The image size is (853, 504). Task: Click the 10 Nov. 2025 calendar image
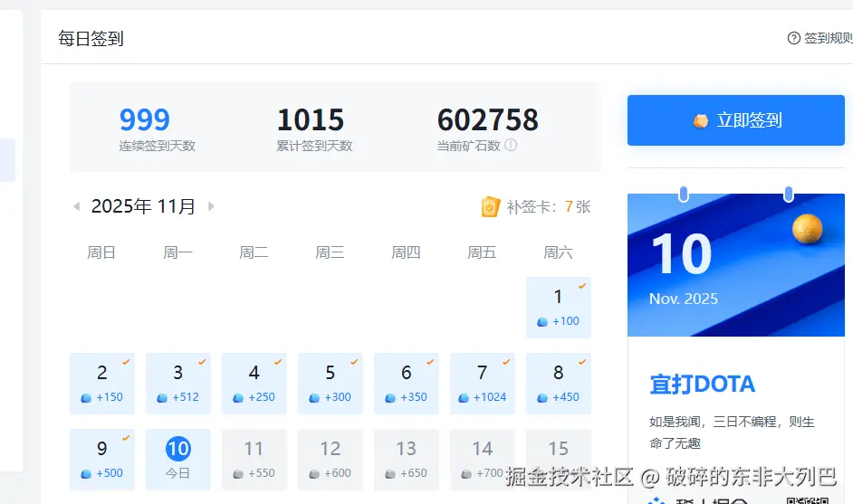click(x=736, y=265)
